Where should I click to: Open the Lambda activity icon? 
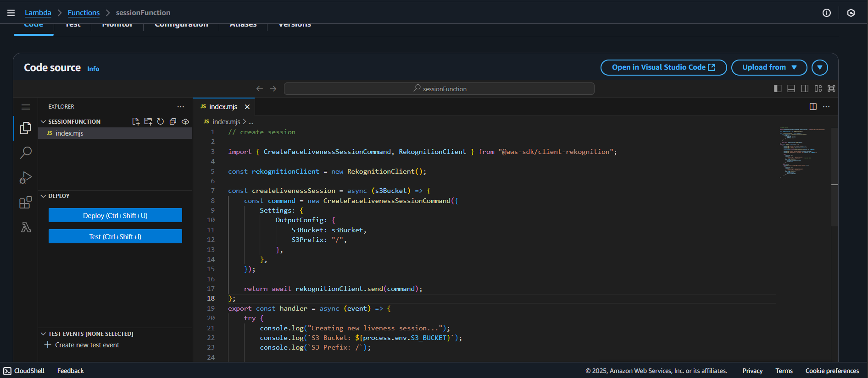coord(26,227)
